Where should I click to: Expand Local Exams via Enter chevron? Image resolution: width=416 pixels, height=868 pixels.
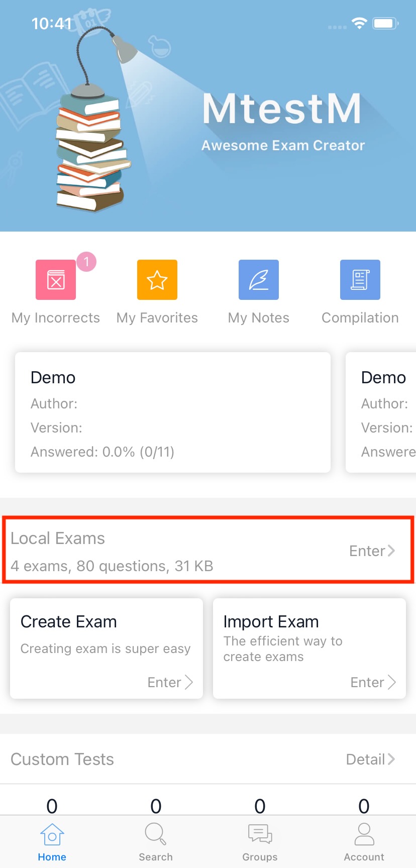[372, 551]
